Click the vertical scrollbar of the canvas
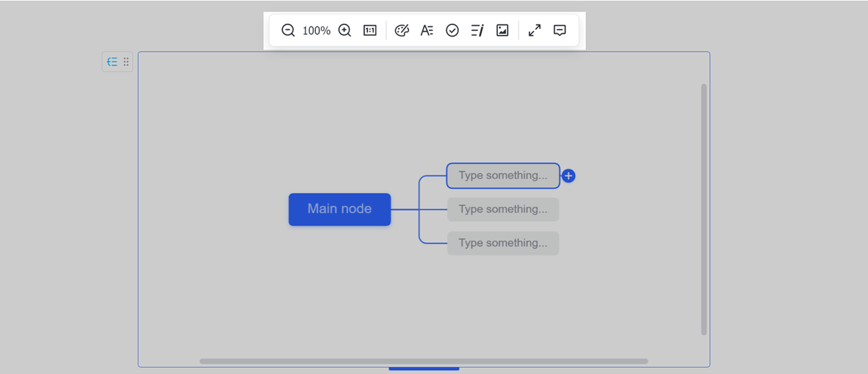Screen dimensions: 868x374 coord(704,209)
